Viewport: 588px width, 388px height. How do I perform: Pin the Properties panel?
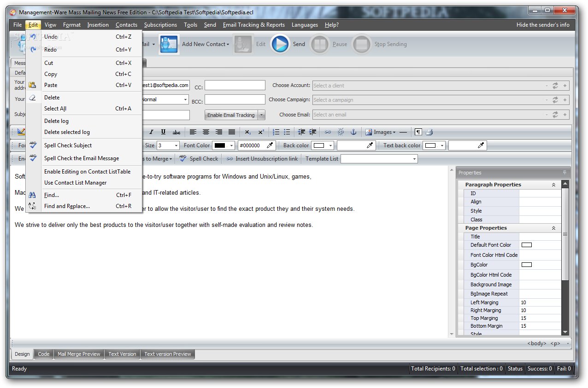[x=565, y=173]
